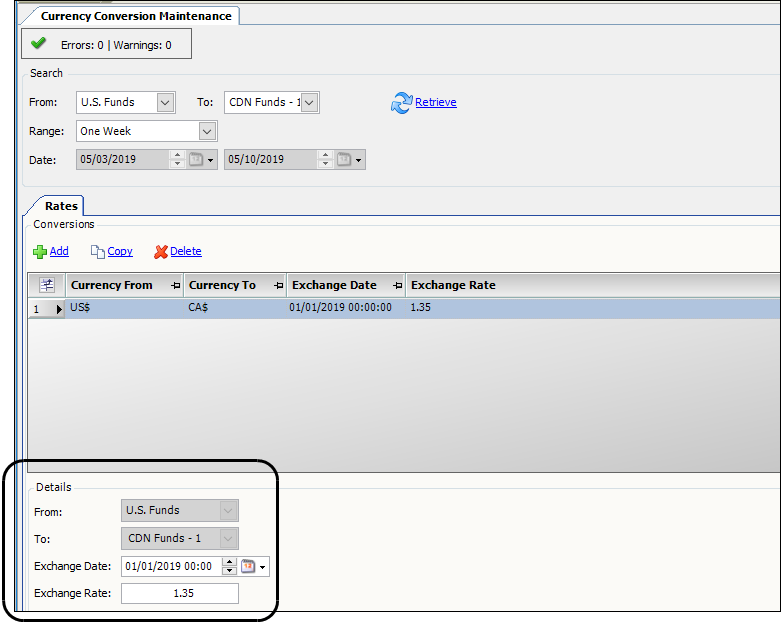Viewport: 781px width, 623px height.
Task: Click the Copy pages icon
Action: 97,252
